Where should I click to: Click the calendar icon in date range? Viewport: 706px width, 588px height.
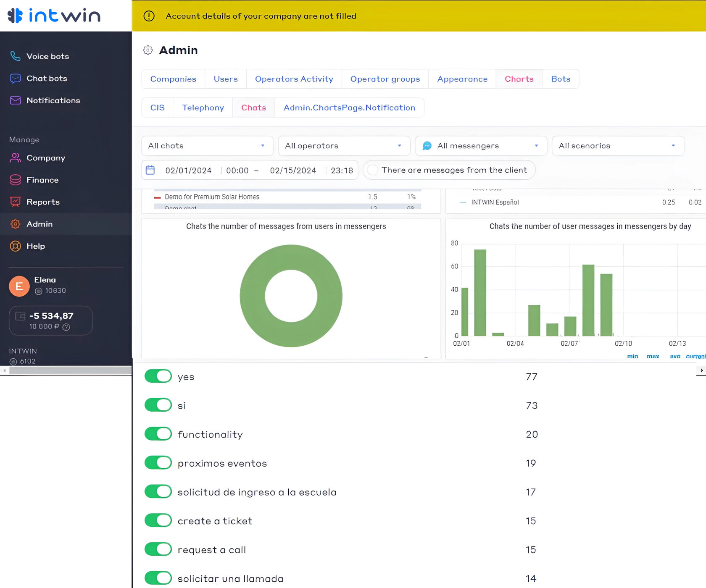tap(150, 170)
